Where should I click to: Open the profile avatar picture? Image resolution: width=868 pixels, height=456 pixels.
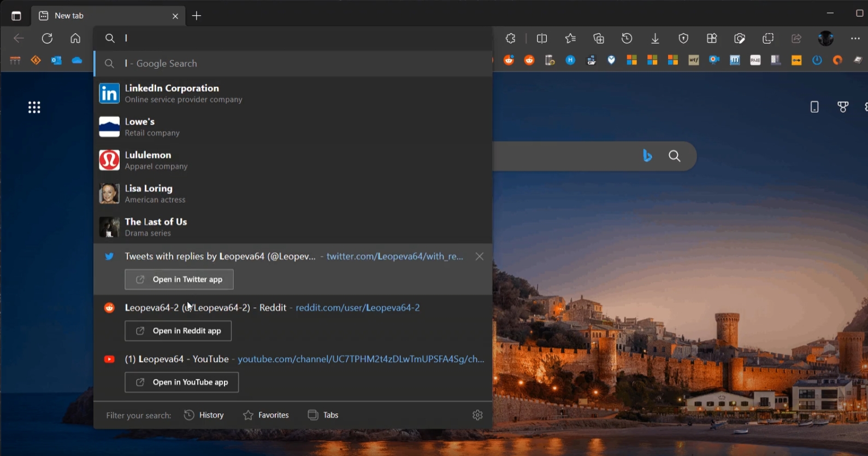pyautogui.click(x=826, y=38)
